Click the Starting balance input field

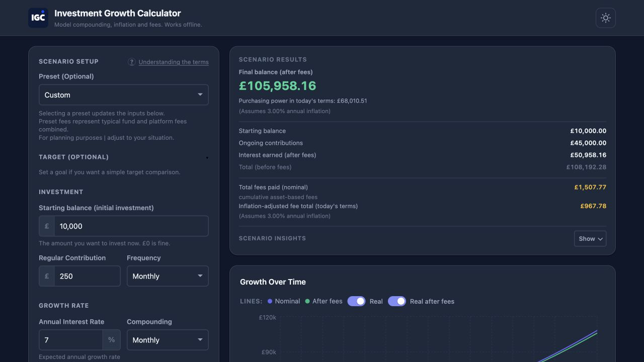point(131,226)
